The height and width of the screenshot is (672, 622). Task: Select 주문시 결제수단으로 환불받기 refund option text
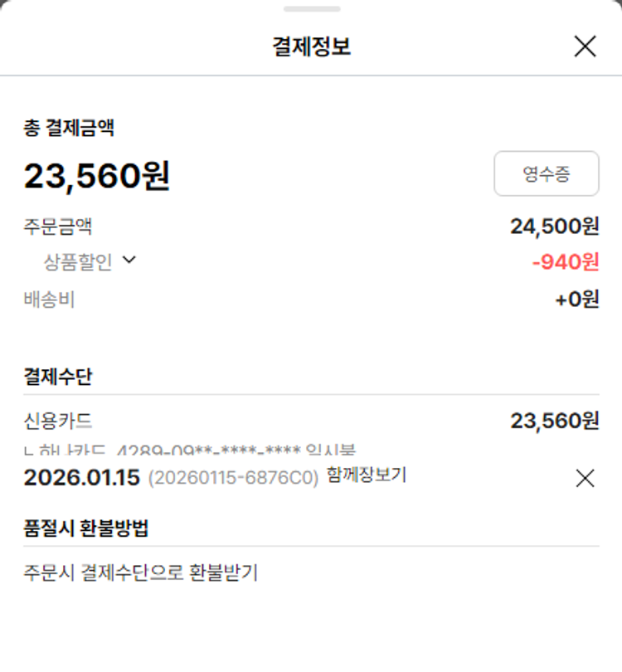click(x=141, y=572)
